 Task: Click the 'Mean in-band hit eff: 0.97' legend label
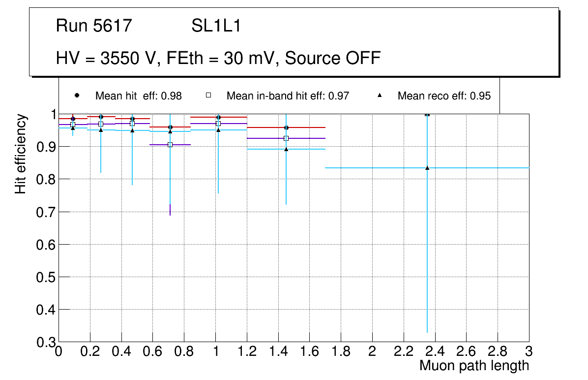[x=288, y=96]
